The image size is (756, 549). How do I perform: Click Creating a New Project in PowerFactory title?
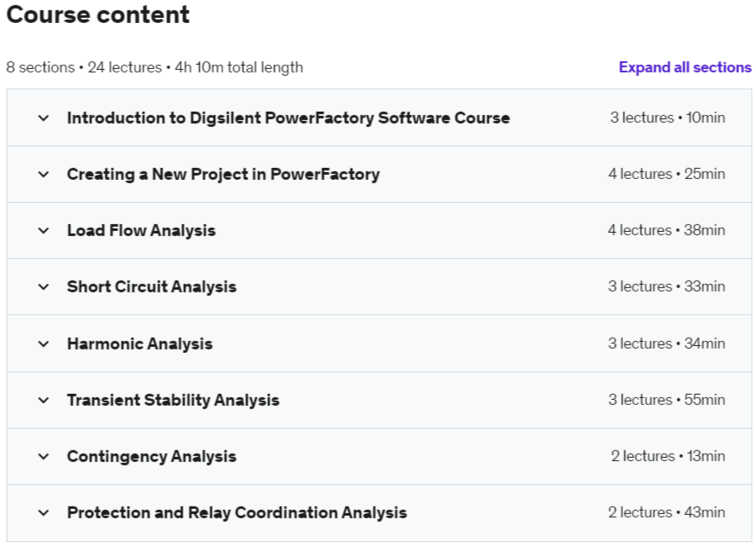click(x=223, y=174)
